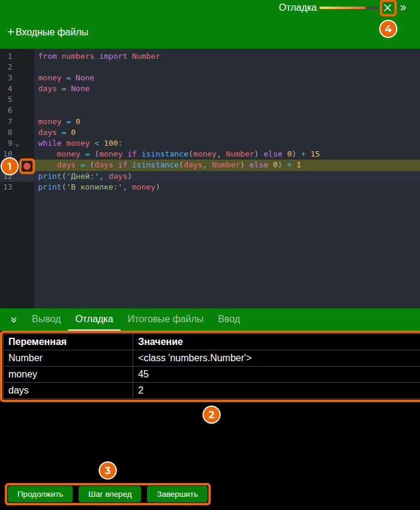Click the line 'money = None'

coord(66,78)
